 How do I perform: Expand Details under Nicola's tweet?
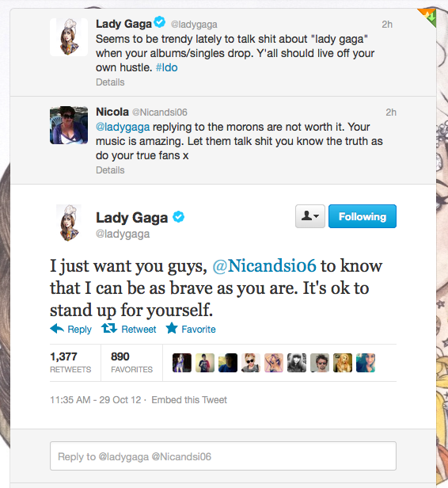click(110, 170)
